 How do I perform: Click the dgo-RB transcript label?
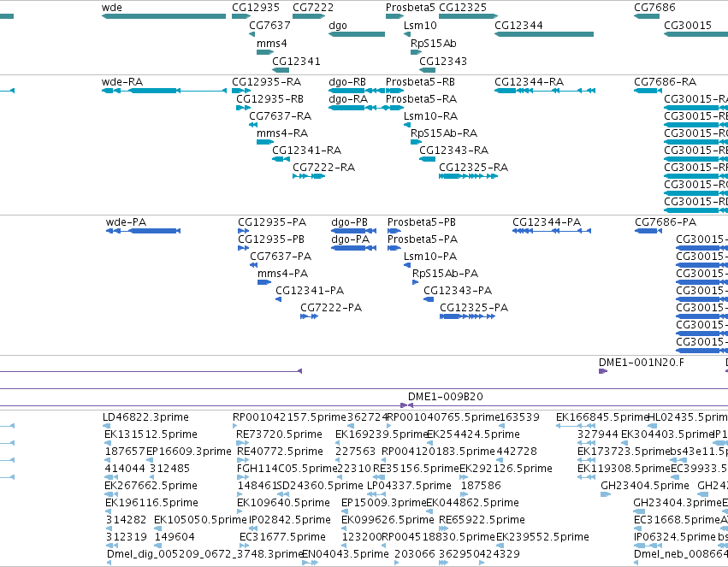pos(347,82)
